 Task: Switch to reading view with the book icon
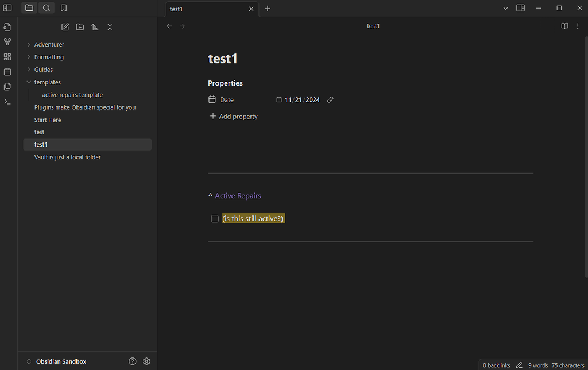coord(564,26)
